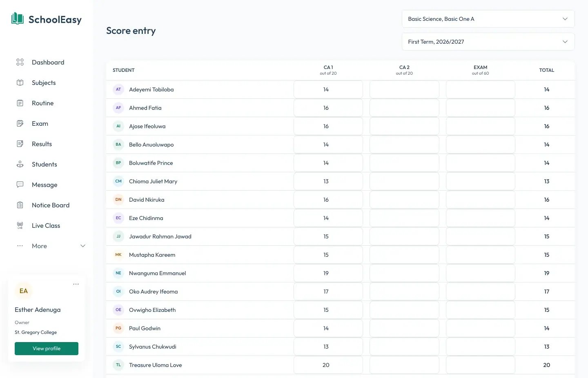Click CA 2 field for Nwanguma Emmanuel
This screenshot has width=588, height=378.
click(404, 273)
